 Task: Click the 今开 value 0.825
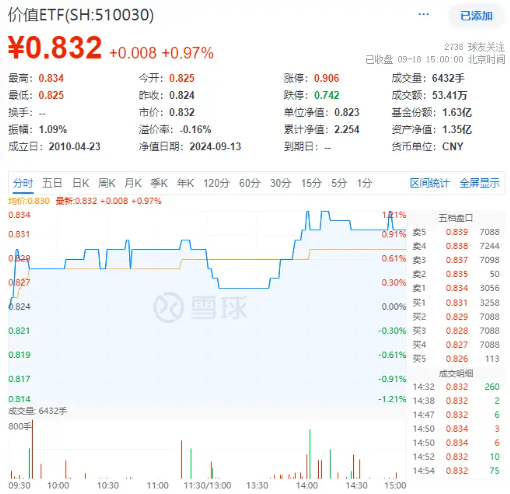click(x=182, y=78)
